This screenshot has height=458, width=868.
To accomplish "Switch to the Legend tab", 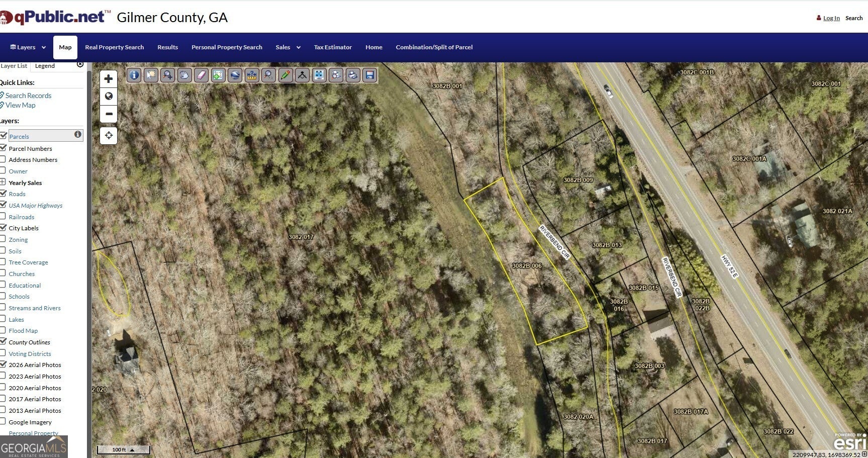I will tap(45, 66).
